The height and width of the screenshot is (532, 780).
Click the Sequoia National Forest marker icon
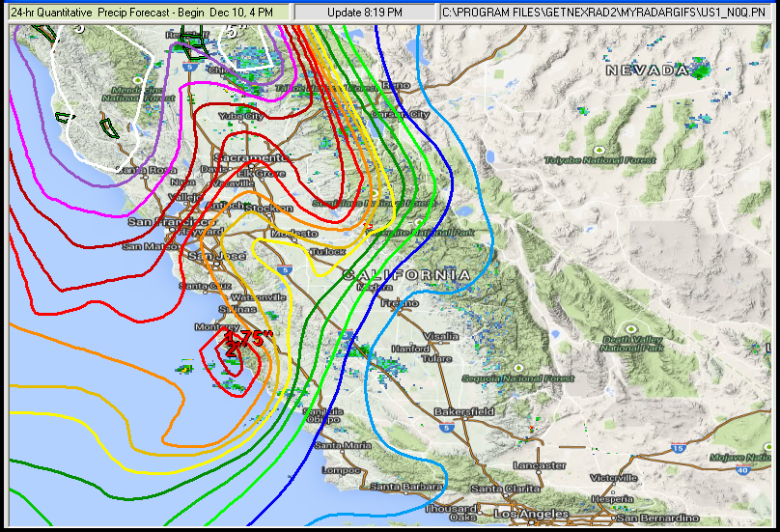click(x=517, y=369)
